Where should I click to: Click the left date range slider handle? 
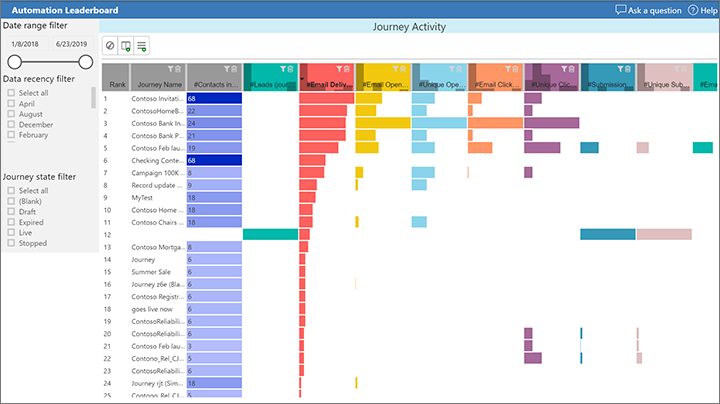point(15,62)
